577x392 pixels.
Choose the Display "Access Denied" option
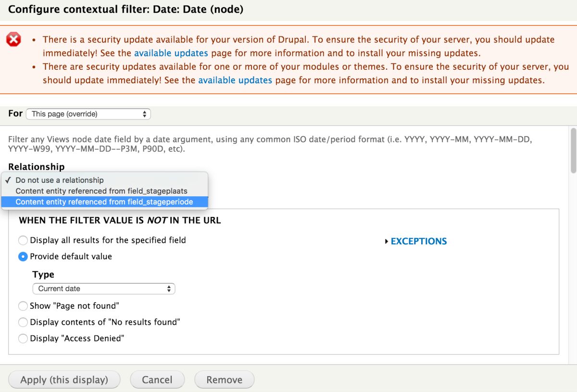(23, 338)
